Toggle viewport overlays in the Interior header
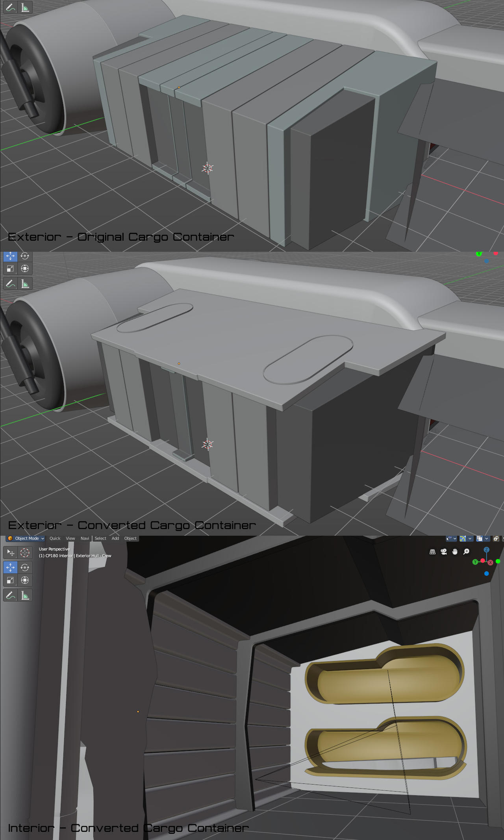504x840 pixels. pyautogui.click(x=480, y=538)
